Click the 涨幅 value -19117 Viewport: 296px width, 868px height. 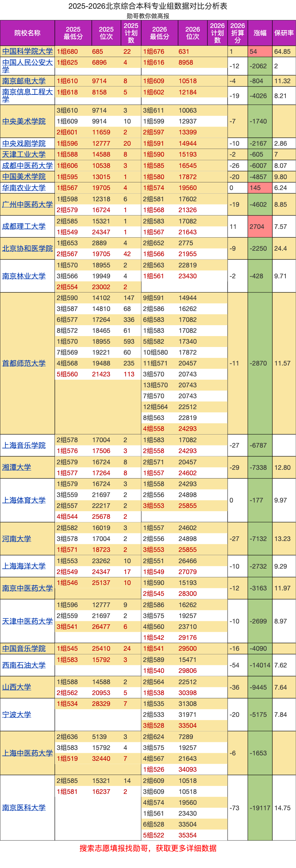pyautogui.click(x=260, y=808)
